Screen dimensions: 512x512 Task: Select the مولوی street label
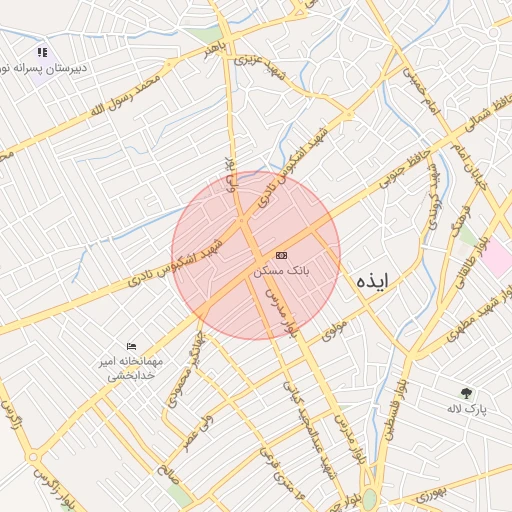334,331
